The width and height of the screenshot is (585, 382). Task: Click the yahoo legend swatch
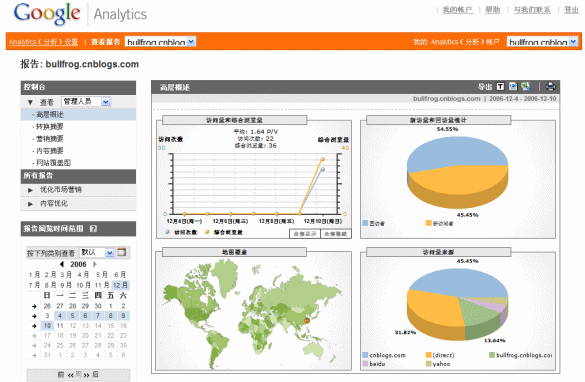pos(429,364)
